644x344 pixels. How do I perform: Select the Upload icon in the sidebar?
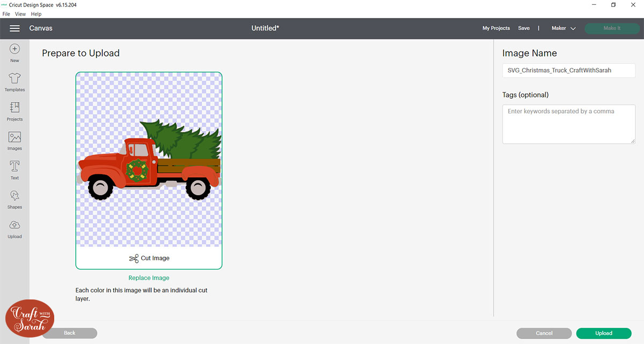coord(14,228)
